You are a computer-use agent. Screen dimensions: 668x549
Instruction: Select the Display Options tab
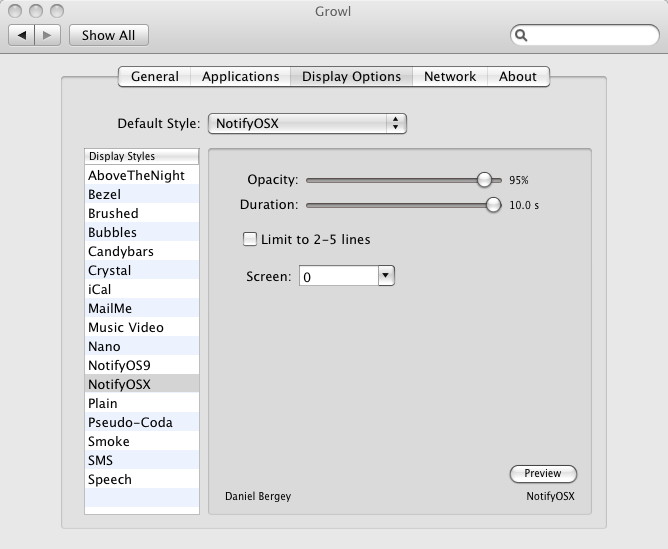351,77
